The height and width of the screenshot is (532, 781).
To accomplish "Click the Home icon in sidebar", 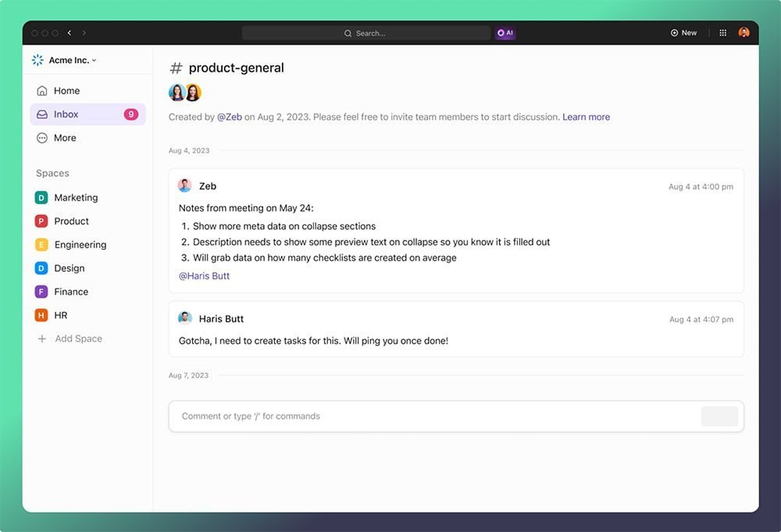I will (42, 91).
